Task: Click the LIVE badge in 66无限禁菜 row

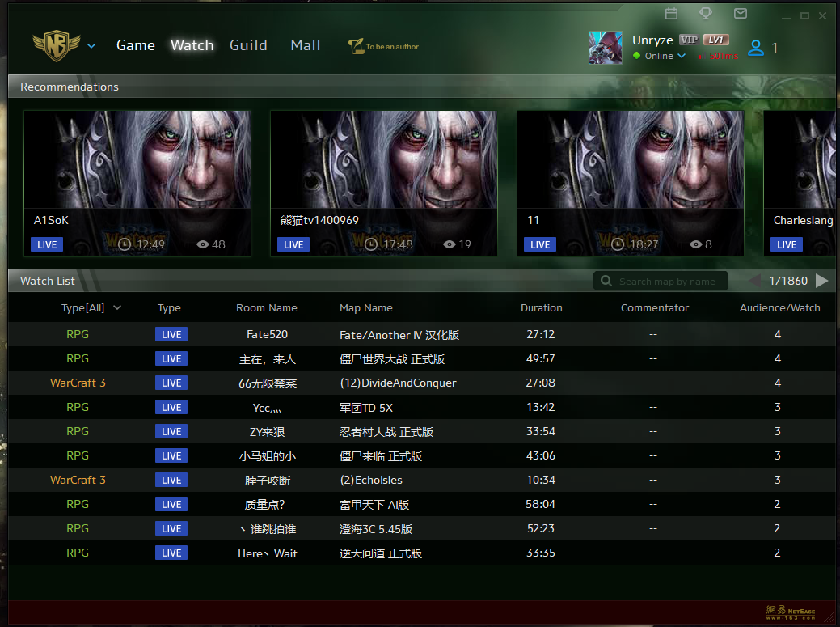Action: point(171,383)
